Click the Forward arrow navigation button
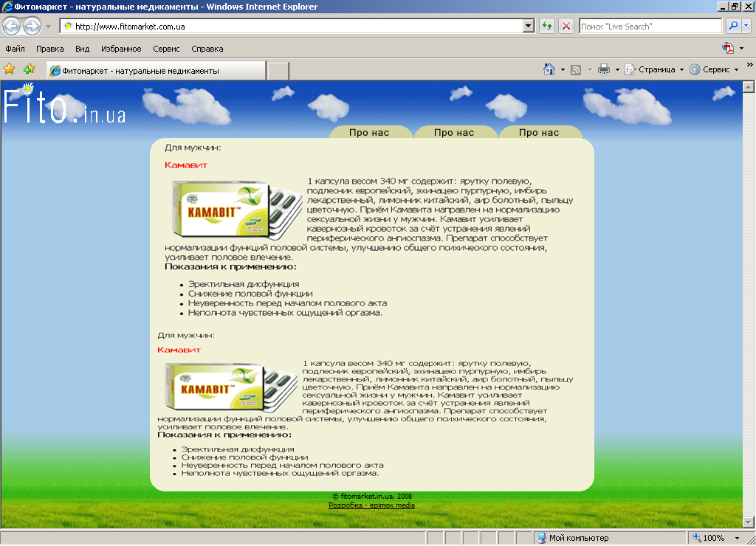 coord(32,26)
